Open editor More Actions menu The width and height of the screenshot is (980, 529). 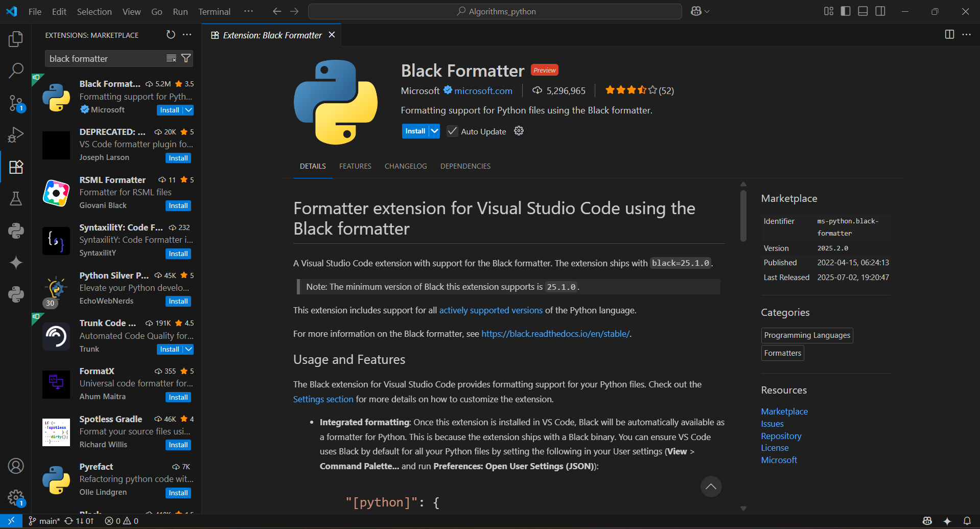(x=966, y=34)
